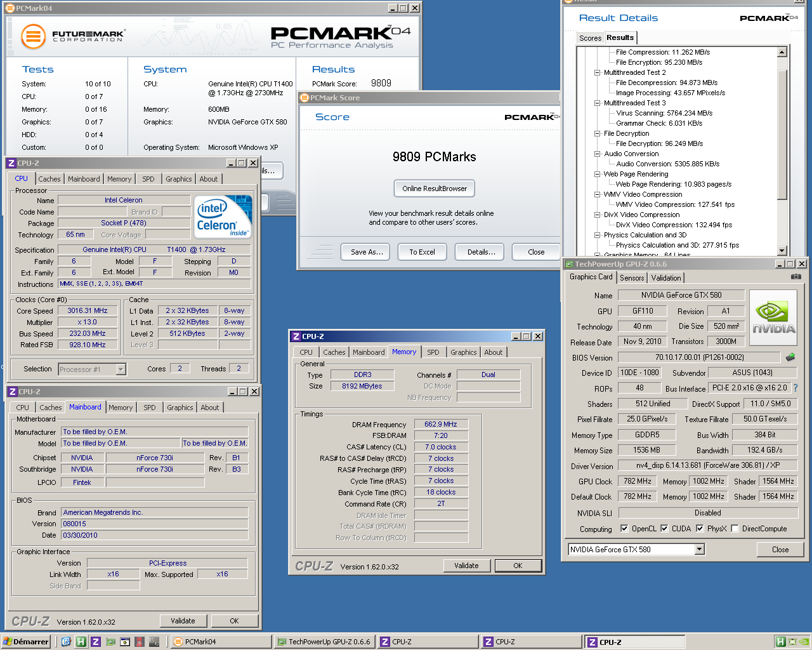
Task: Collapse the DivX Video Compression node
Action: [x=597, y=215]
